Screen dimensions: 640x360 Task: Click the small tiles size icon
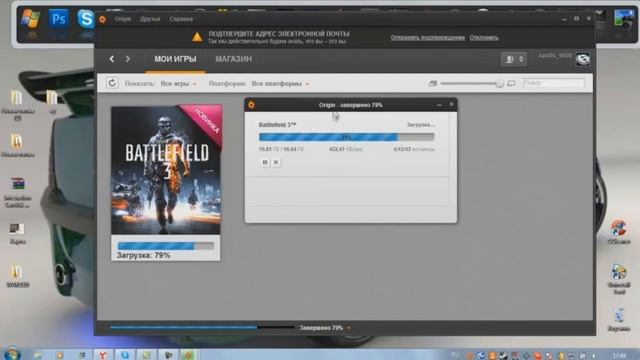(433, 83)
